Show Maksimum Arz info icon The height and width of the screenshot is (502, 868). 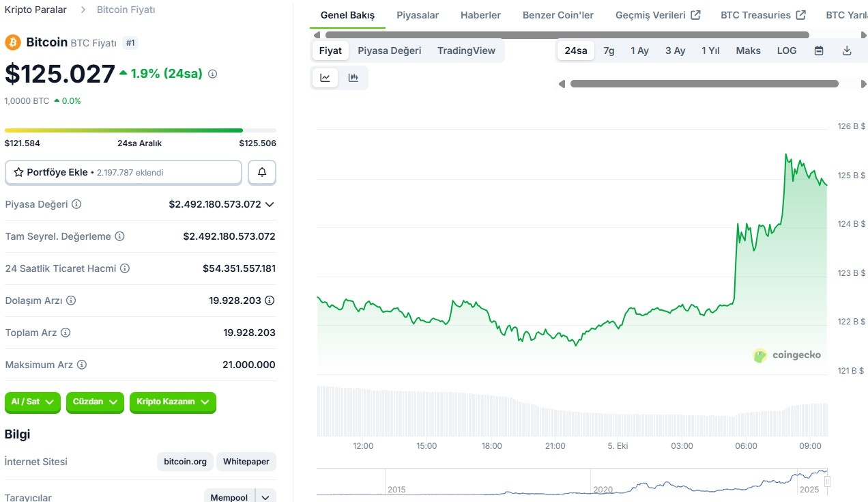82,365
